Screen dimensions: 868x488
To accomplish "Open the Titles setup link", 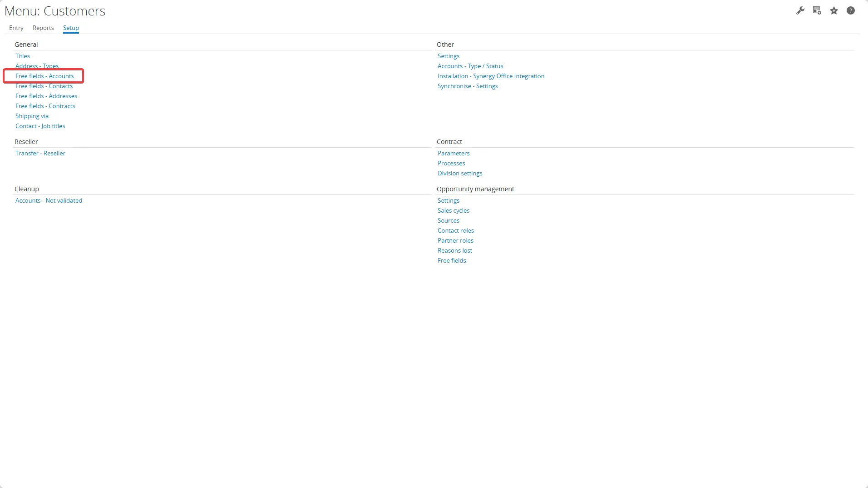I will (23, 56).
